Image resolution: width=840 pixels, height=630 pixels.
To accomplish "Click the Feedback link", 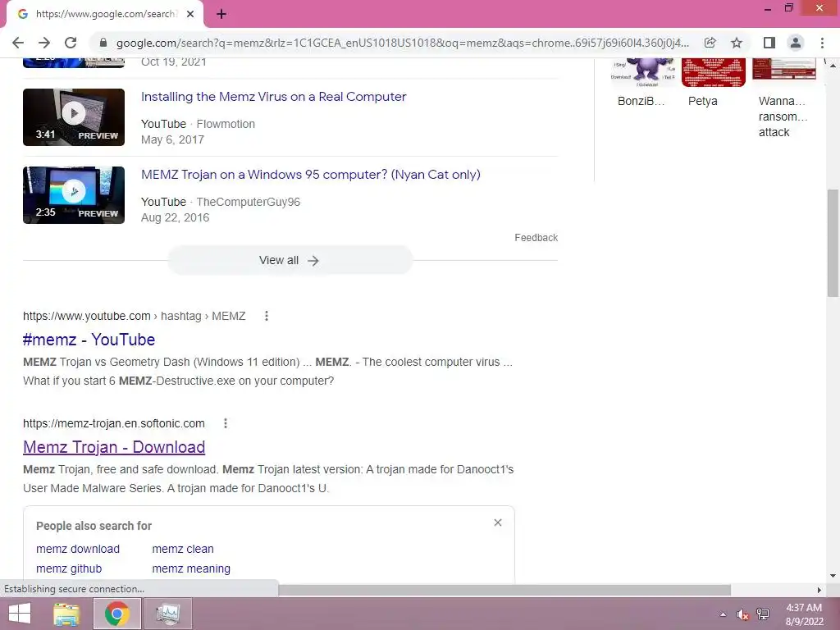I will coord(536,237).
